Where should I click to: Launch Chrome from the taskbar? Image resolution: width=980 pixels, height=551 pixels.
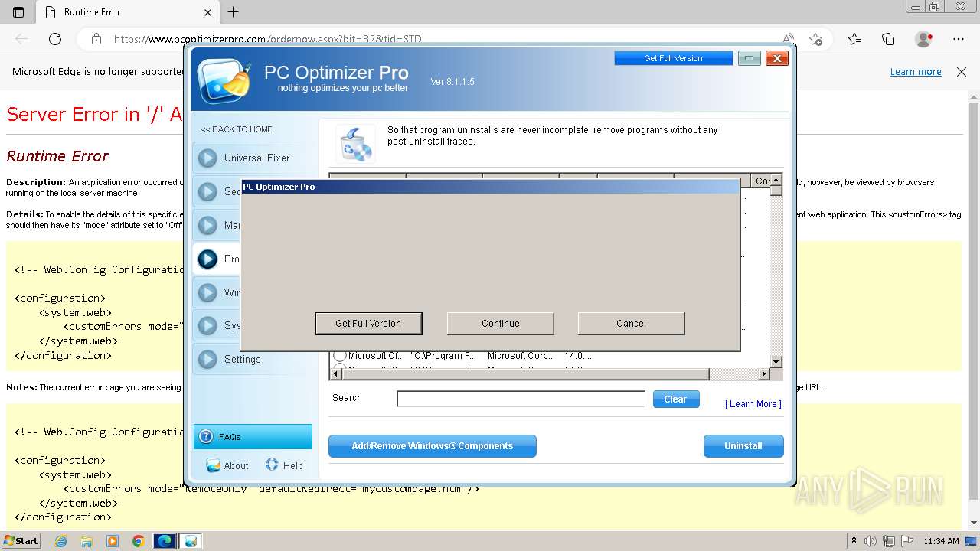(x=138, y=541)
